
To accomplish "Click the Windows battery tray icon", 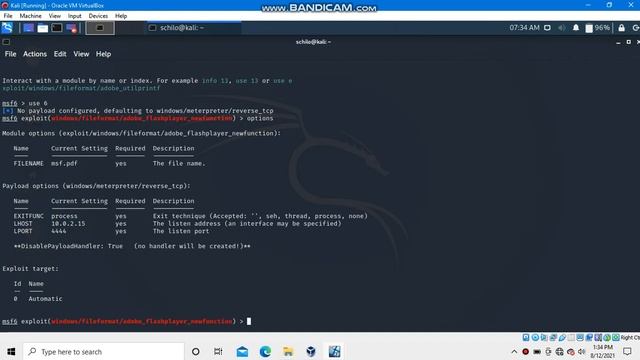I will coord(537,351).
